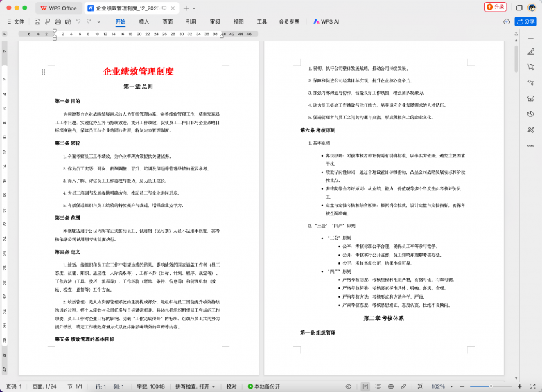
Task: Open the settings sliders icon in sidebar
Action: [530, 82]
